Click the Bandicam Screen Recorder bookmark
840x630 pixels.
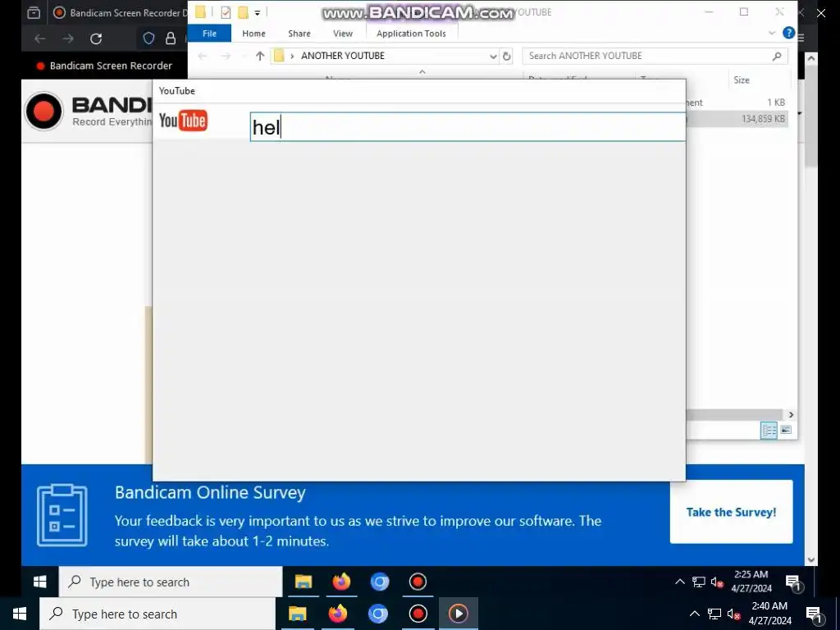pyautogui.click(x=104, y=66)
